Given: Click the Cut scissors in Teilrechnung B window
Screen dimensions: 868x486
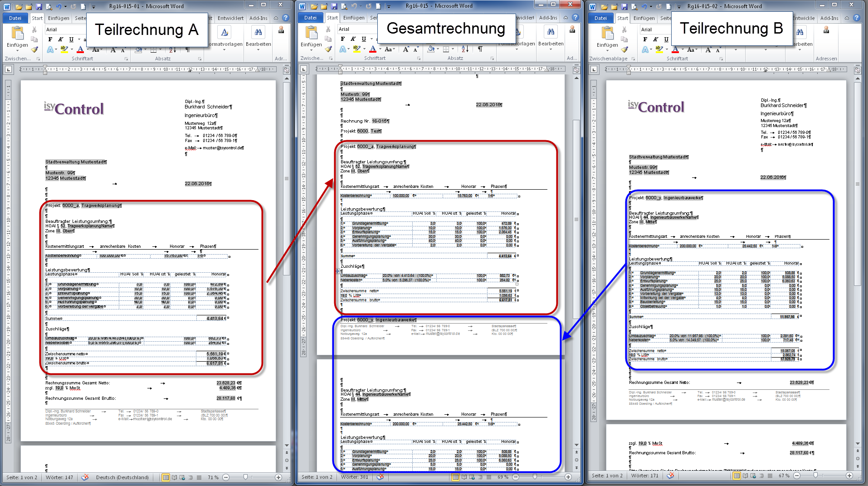Looking at the screenshot, I should 624,29.
